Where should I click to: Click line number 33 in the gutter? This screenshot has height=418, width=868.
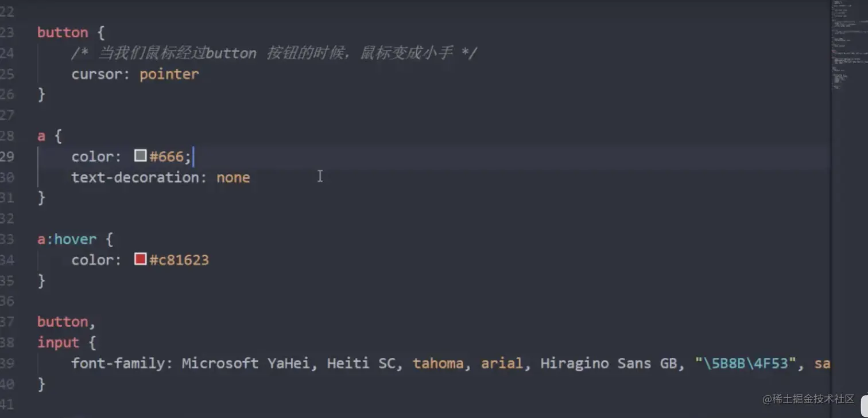(7, 239)
